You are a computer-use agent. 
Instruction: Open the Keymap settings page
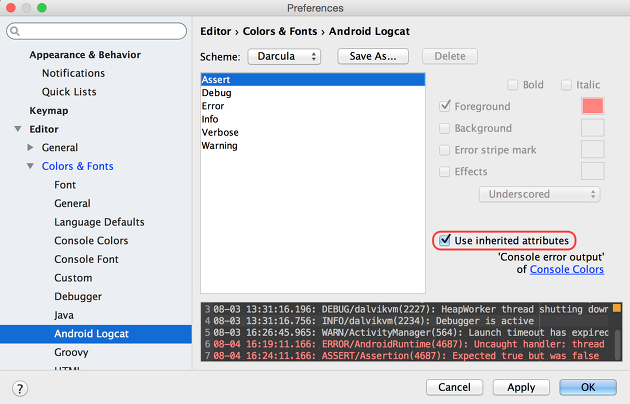coord(49,110)
